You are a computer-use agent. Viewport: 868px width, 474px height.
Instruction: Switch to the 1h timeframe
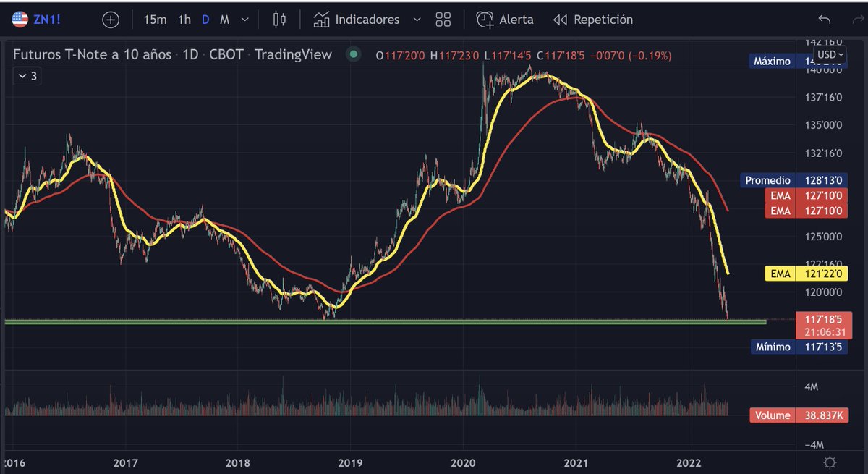(184, 20)
